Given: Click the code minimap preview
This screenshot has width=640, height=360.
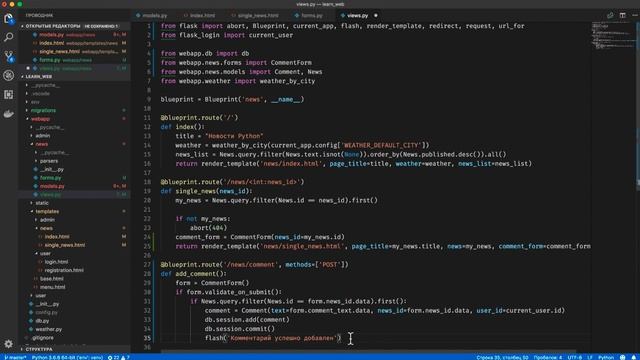Looking at the screenshot, I should [x=613, y=37].
